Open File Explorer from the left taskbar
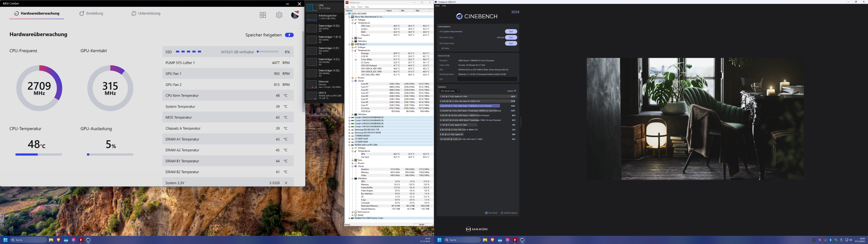The width and height of the screenshot is (868, 244). 51,240
